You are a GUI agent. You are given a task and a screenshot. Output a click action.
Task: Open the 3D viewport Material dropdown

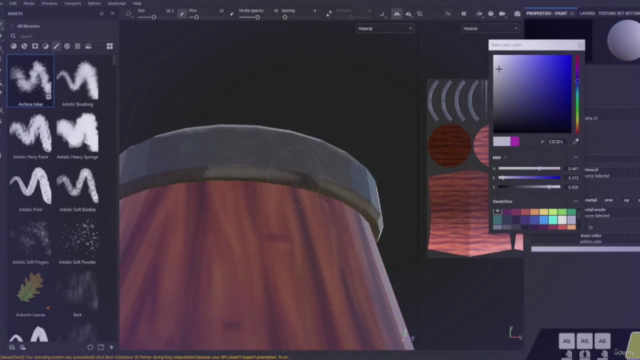pos(385,29)
